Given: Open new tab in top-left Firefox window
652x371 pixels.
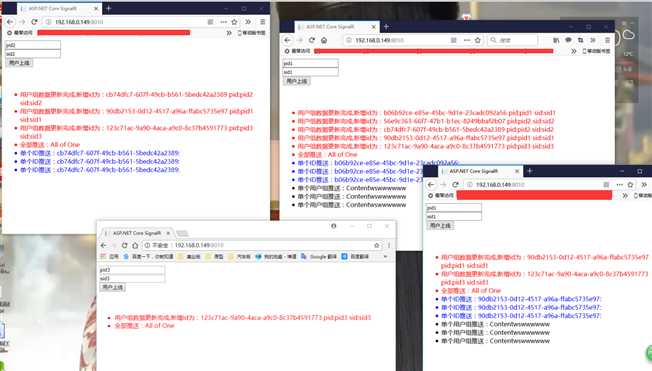Looking at the screenshot, I should 109,8.
